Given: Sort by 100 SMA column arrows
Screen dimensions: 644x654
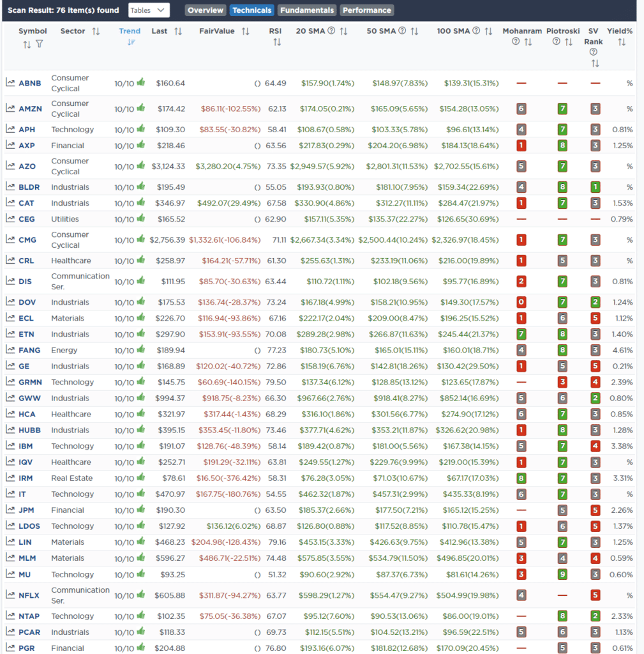Looking at the screenshot, I should (x=488, y=31).
